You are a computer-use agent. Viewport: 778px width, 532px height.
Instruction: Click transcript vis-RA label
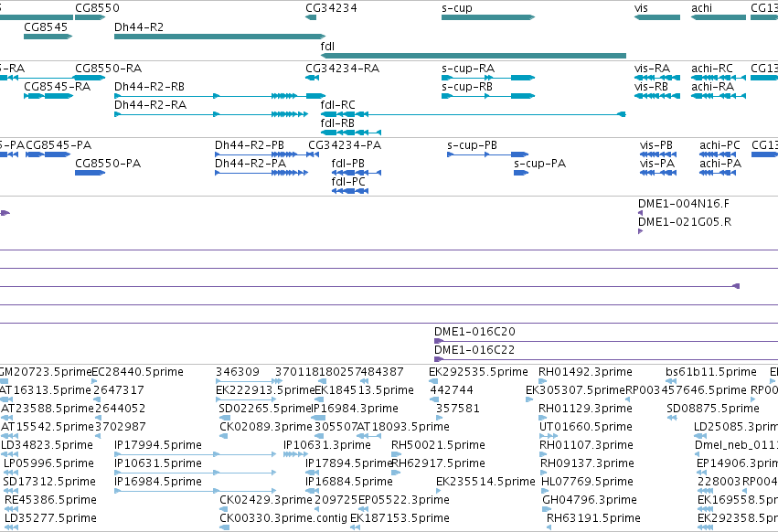tap(652, 69)
